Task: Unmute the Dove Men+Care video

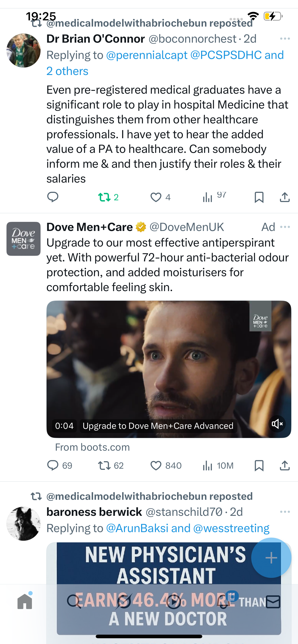Action: (277, 424)
